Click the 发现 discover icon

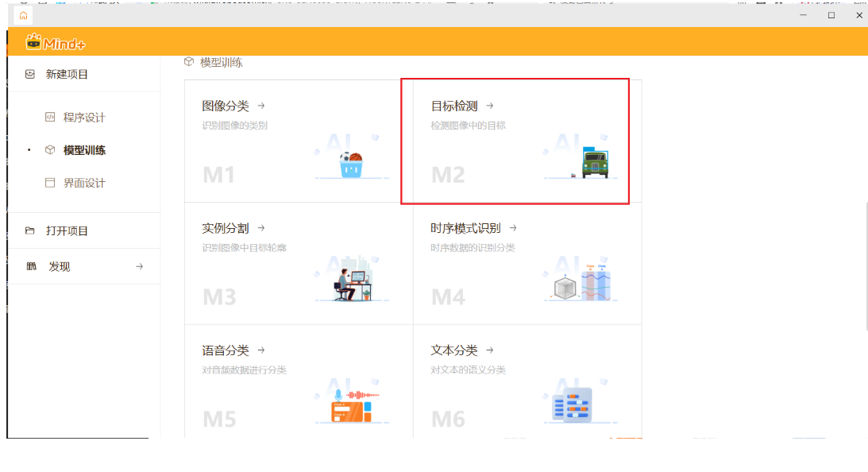30,267
